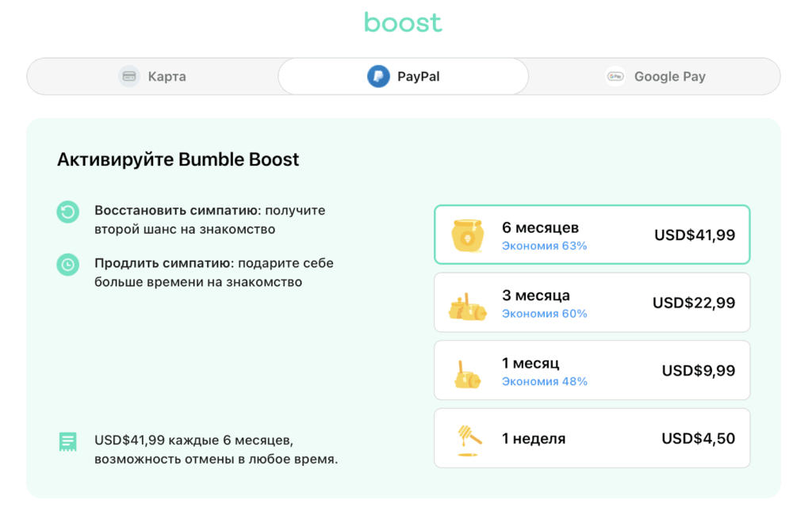Pick the 1 месяц subscription option
The image size is (812, 519).
click(591, 370)
